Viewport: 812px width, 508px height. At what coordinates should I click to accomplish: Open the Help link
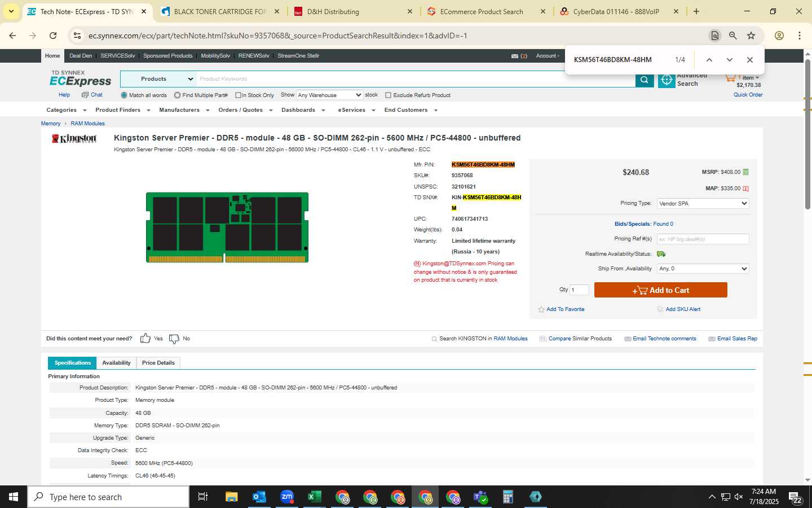tap(64, 95)
